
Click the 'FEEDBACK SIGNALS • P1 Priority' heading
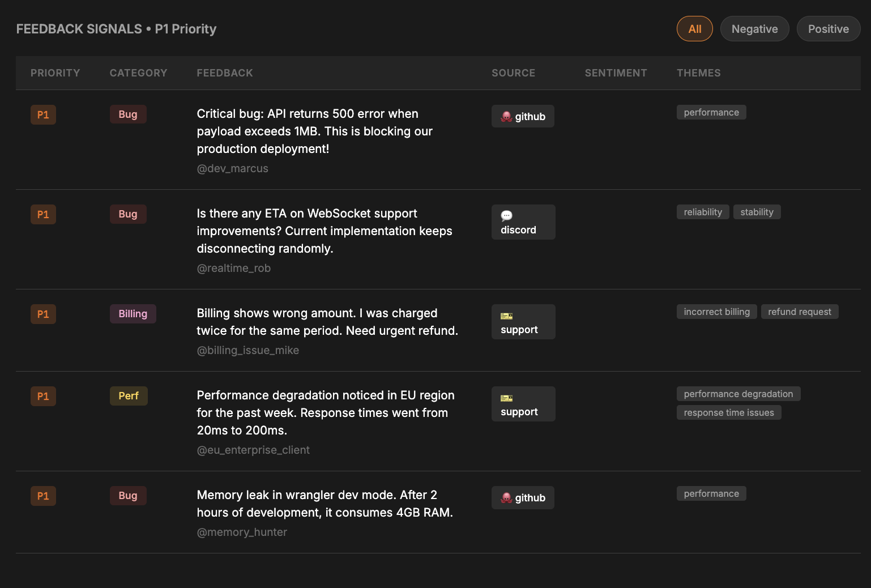tap(116, 29)
